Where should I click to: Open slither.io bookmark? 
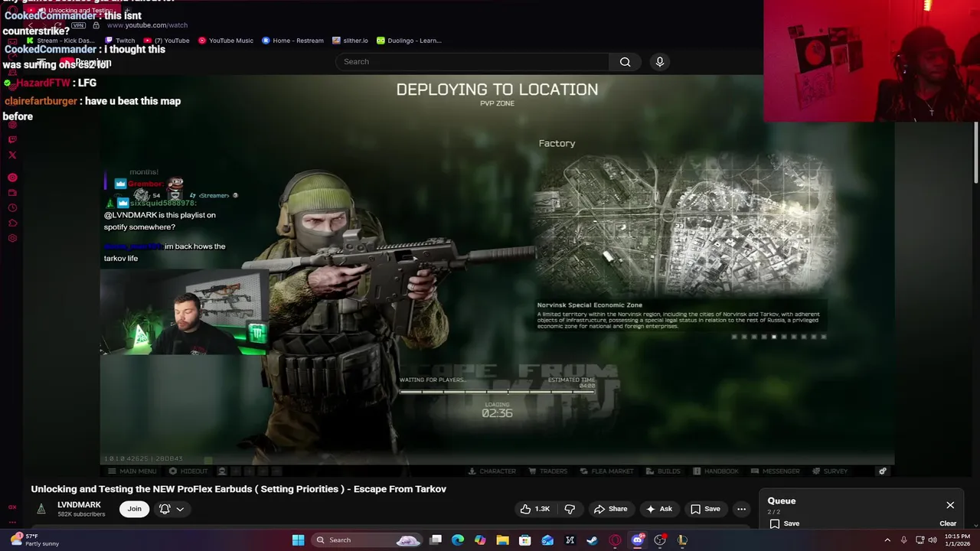350,41
